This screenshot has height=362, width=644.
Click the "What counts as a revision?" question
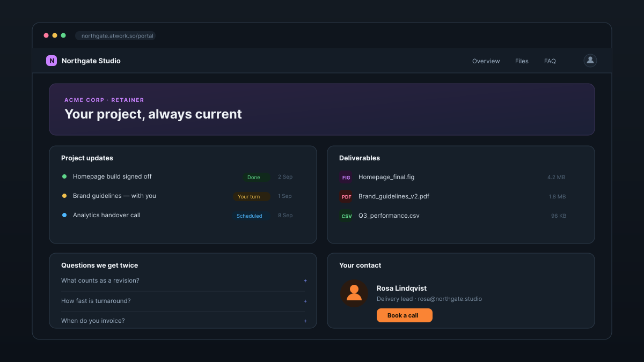coord(100,280)
